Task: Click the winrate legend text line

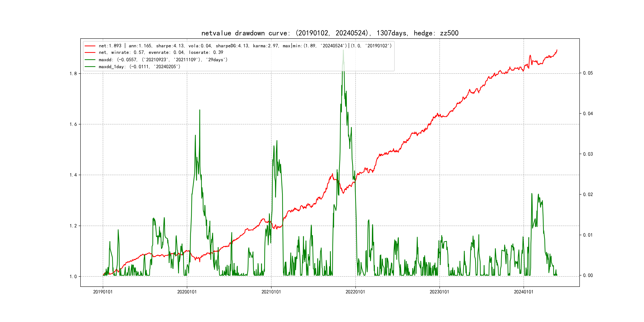Action: [x=161, y=52]
